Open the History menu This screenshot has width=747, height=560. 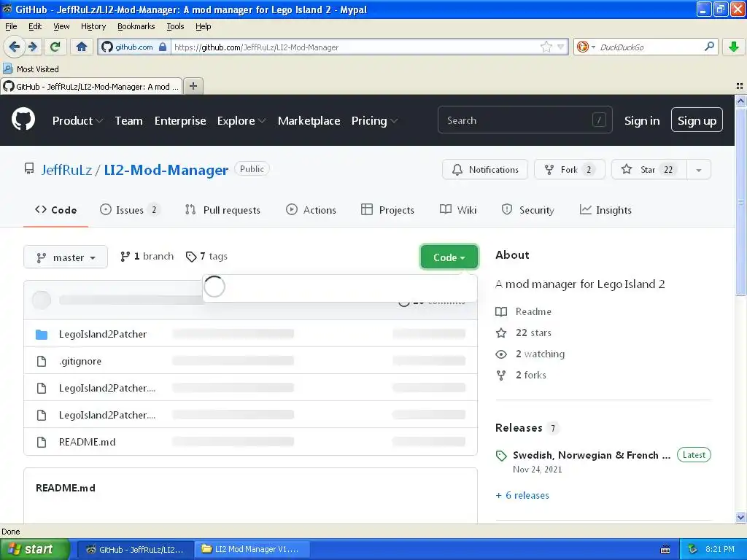pyautogui.click(x=93, y=26)
